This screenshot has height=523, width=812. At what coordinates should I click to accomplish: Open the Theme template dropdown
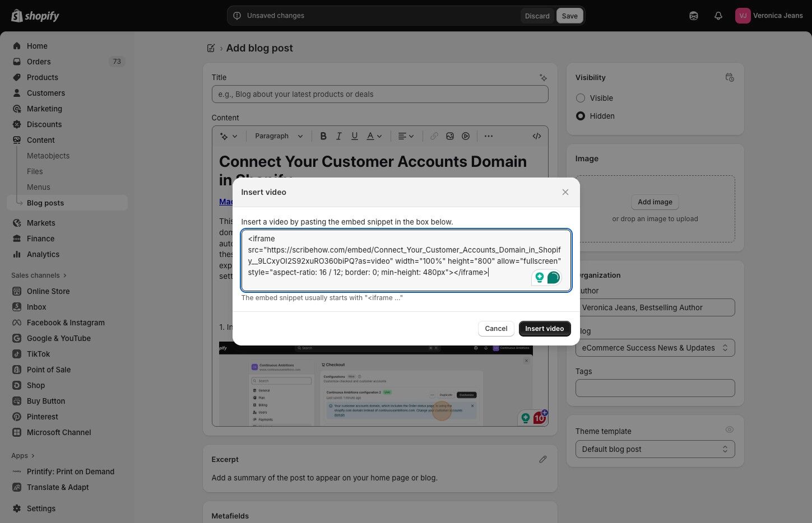(655, 449)
